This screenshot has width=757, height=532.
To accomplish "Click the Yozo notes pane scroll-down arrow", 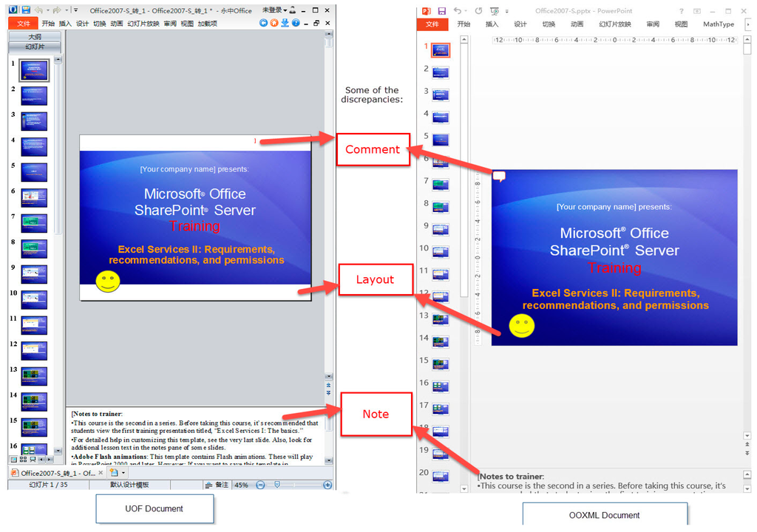I will tap(328, 460).
